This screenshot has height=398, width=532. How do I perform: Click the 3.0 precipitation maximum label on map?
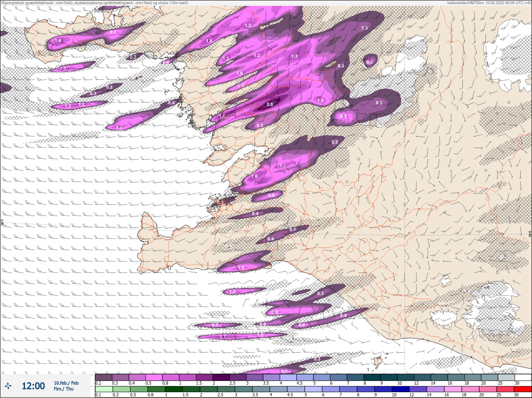[x=270, y=104]
